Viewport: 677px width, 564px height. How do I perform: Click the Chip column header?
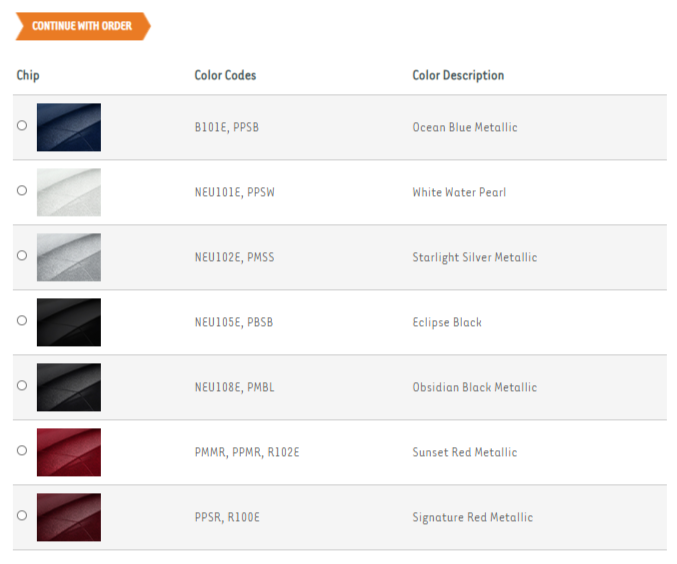tap(28, 76)
